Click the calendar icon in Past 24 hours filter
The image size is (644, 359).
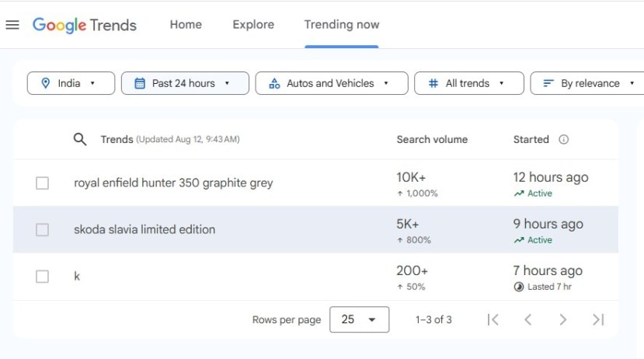140,83
